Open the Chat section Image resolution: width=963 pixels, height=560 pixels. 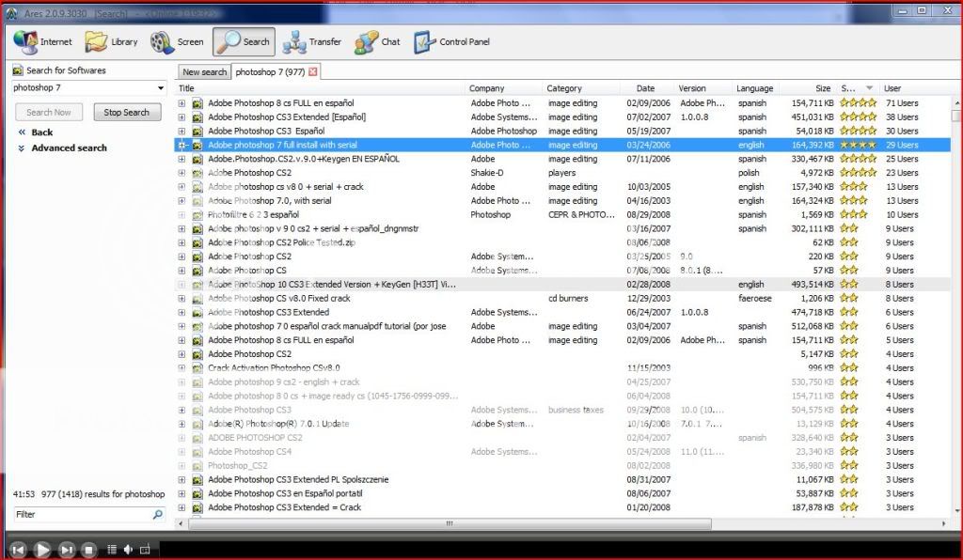[377, 41]
